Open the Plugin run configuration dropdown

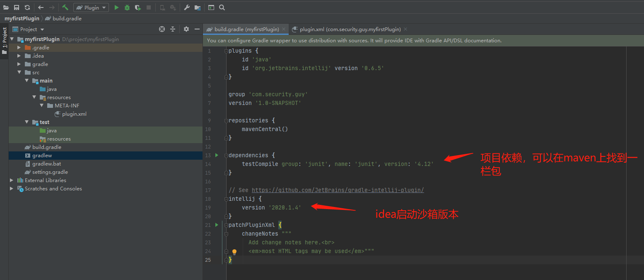(x=91, y=7)
